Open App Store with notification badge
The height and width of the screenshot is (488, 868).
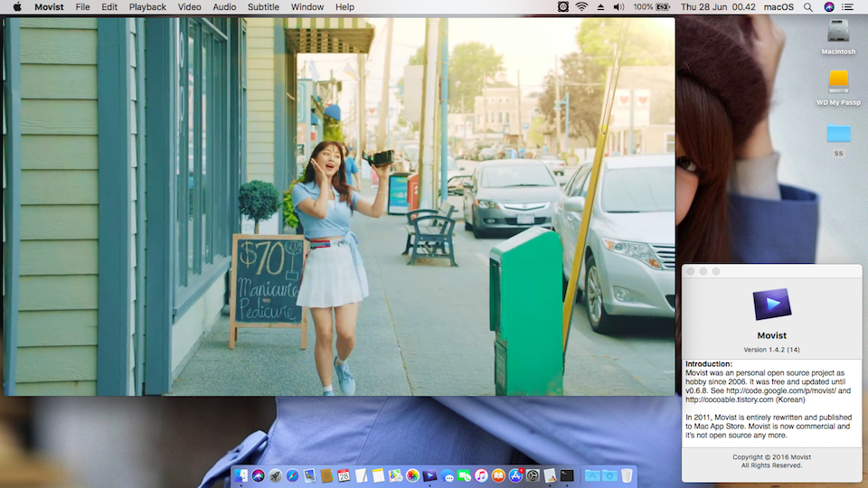point(516,475)
